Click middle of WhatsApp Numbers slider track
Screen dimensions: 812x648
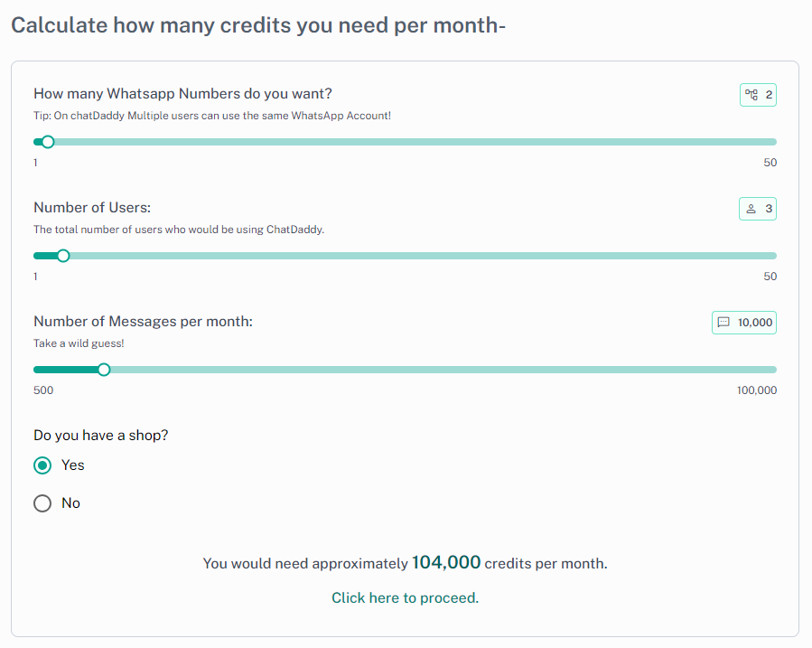point(405,142)
